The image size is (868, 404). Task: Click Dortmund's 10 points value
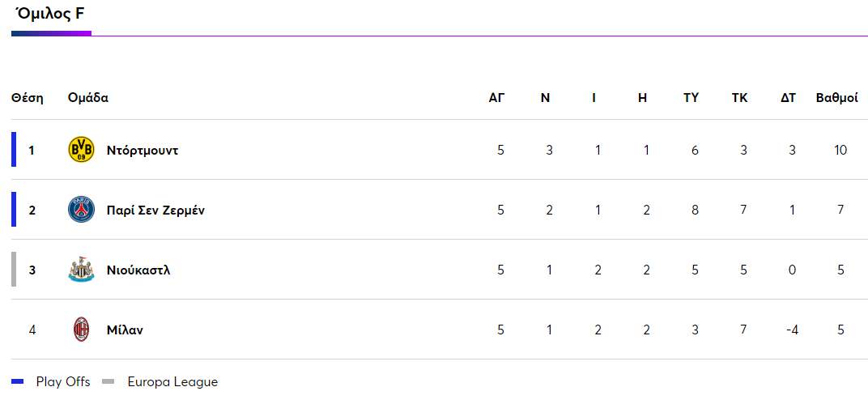840,150
